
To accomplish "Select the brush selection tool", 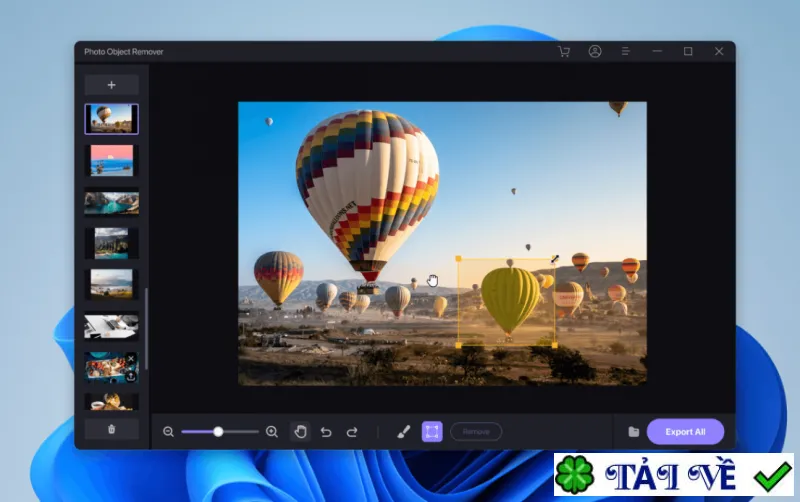I will (404, 432).
